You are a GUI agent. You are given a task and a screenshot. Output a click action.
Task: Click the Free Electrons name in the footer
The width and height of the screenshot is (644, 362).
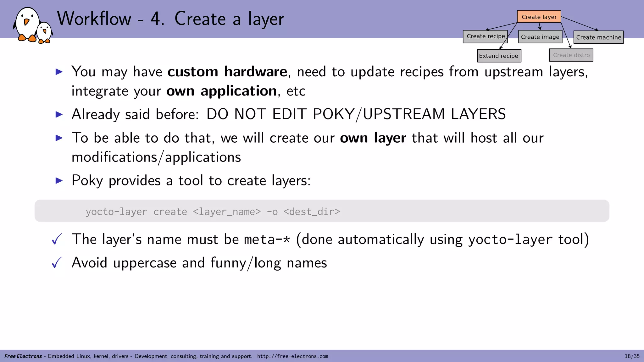(x=23, y=356)
